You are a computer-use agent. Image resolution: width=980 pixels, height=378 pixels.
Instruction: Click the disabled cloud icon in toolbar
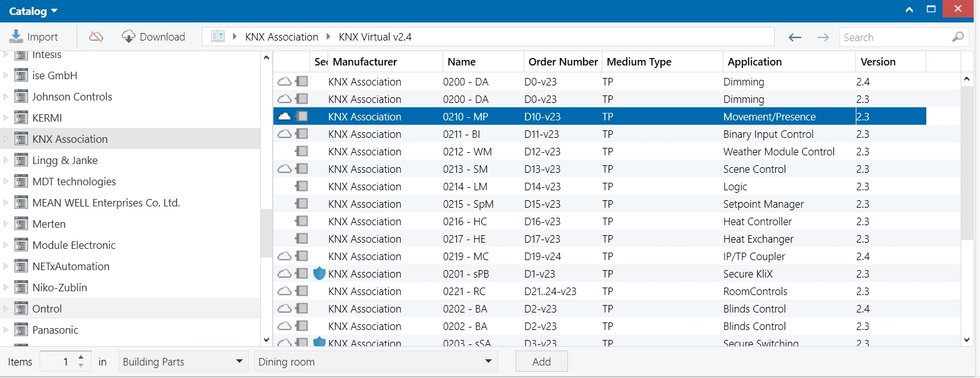[96, 37]
